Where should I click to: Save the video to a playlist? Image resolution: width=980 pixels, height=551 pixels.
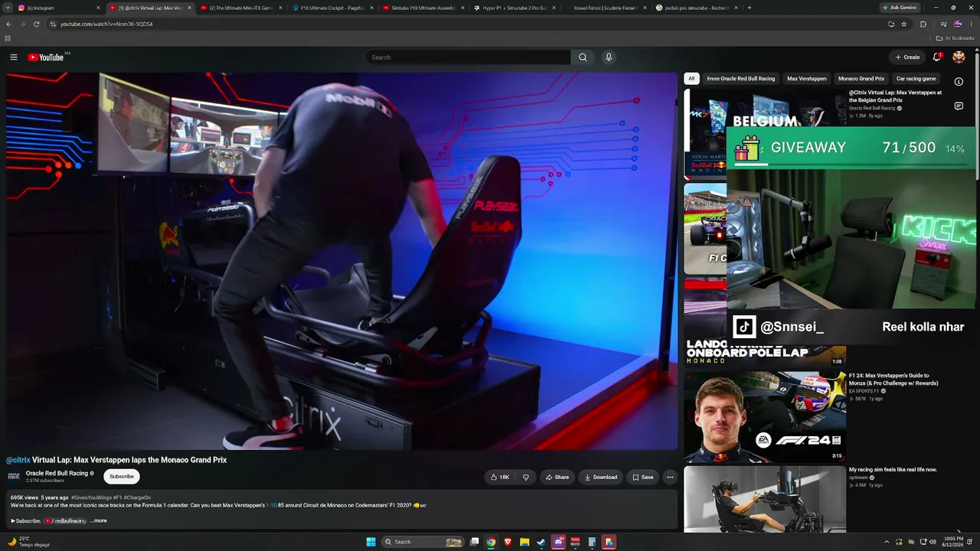pos(643,478)
